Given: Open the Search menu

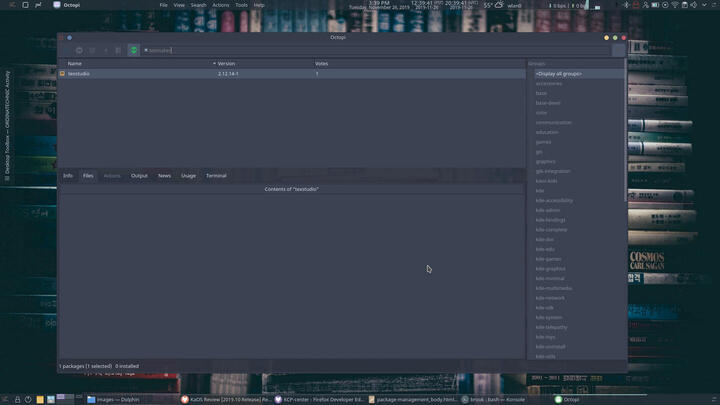Looking at the screenshot, I should point(198,5).
